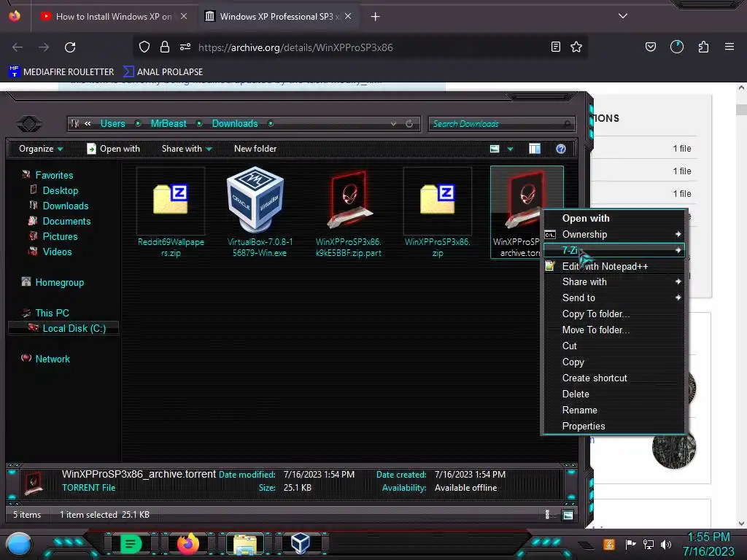Image resolution: width=747 pixels, height=560 pixels.
Task: Select WinXPProSP3x86.zip file icon
Action: [438, 200]
